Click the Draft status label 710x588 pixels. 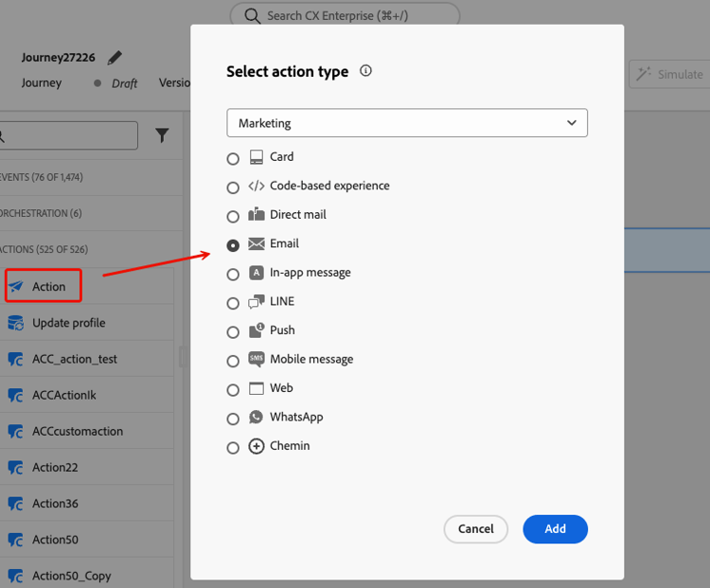(x=125, y=83)
